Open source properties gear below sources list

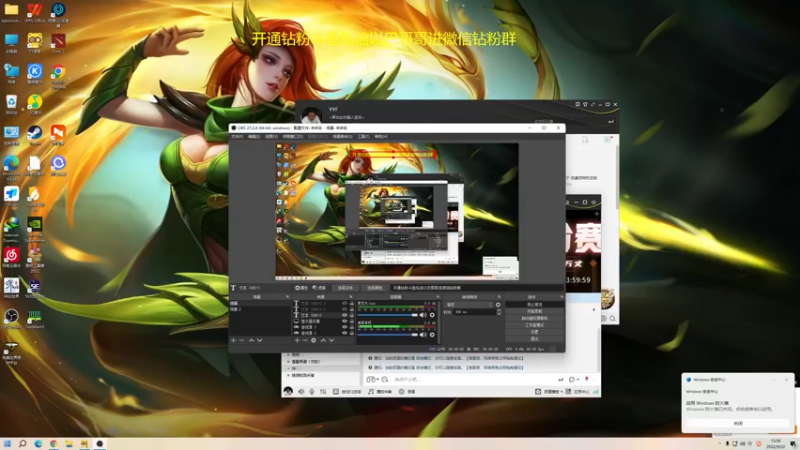click(x=314, y=340)
